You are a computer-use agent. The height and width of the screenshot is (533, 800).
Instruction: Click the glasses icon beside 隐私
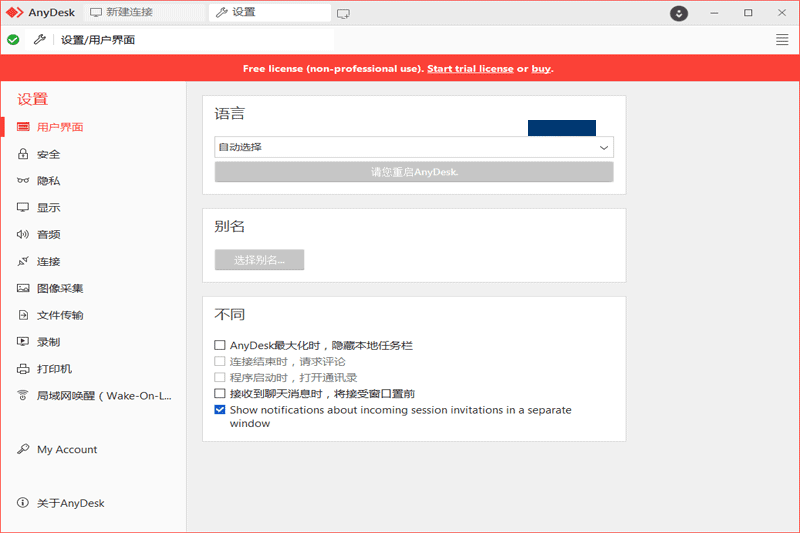pos(23,181)
